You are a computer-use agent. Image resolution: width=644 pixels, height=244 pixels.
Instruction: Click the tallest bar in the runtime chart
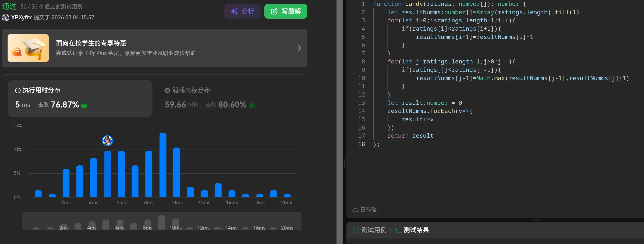point(163,165)
